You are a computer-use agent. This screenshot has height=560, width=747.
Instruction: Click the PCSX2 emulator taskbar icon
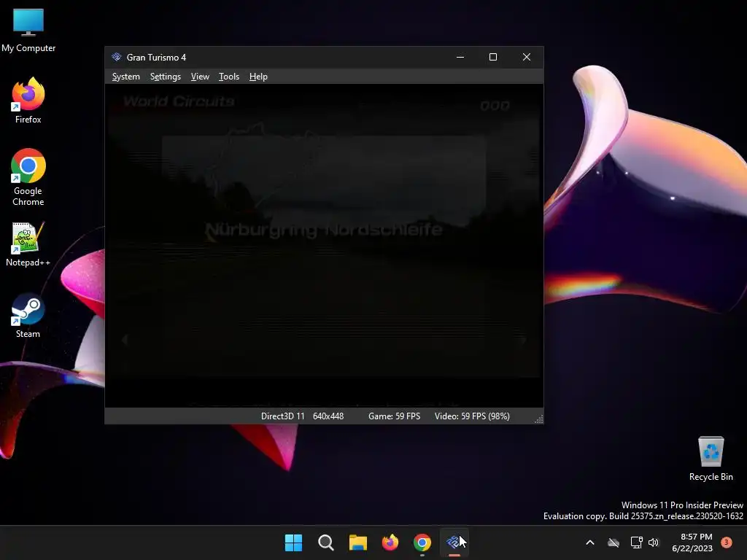point(454,542)
